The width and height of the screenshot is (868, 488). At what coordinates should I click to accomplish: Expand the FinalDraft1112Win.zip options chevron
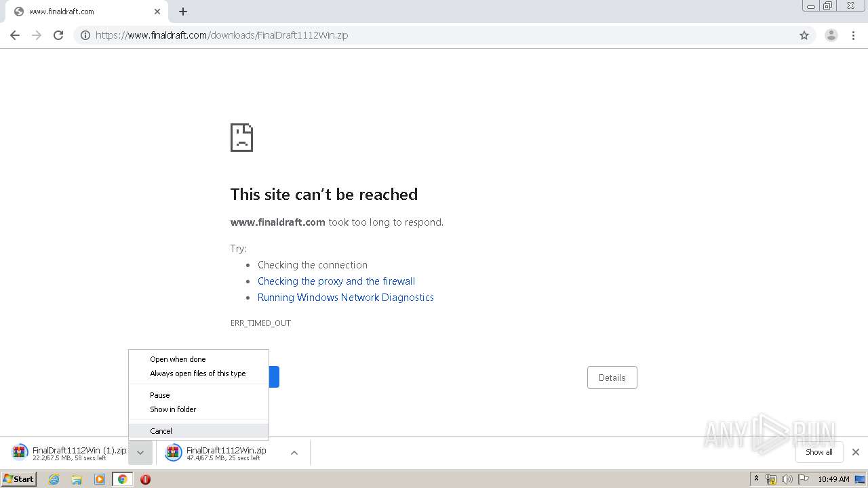tap(294, 453)
